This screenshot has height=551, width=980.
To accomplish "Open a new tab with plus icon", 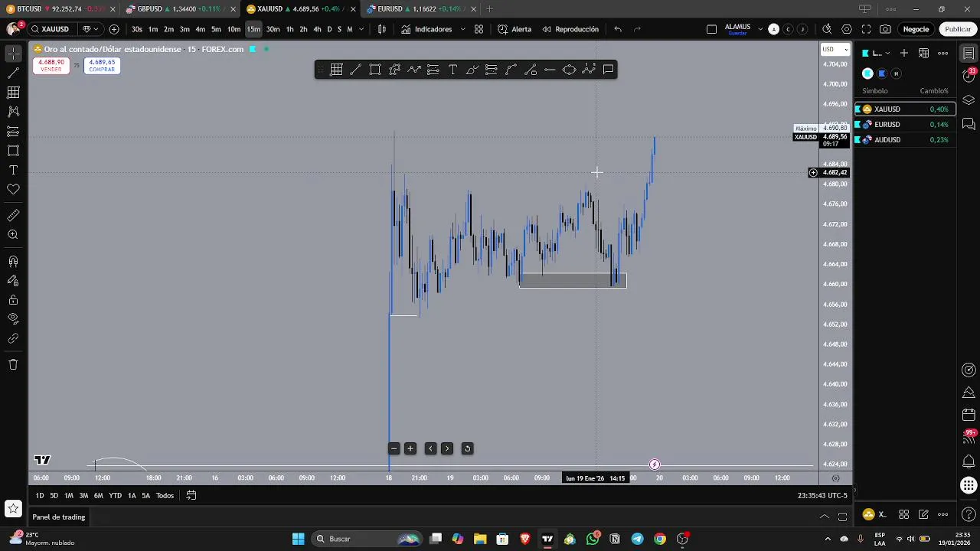I will (x=489, y=9).
